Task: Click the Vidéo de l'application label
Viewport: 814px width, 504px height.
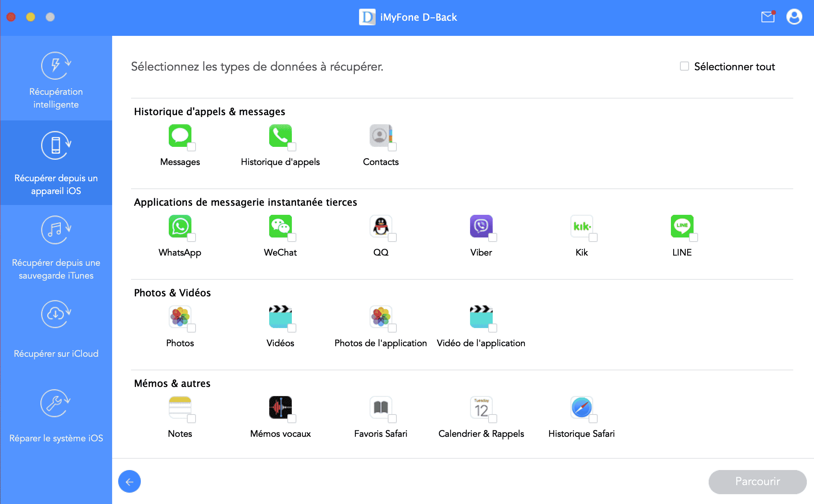Action: tap(481, 343)
